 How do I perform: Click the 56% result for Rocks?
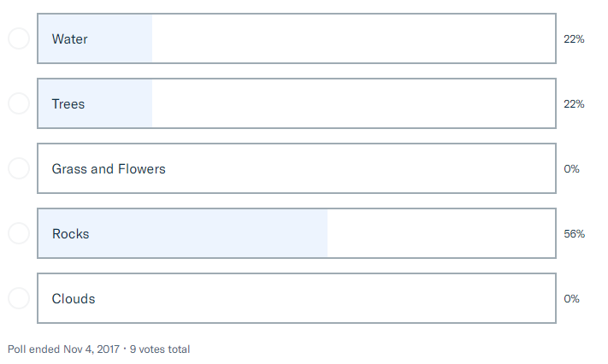point(574,234)
